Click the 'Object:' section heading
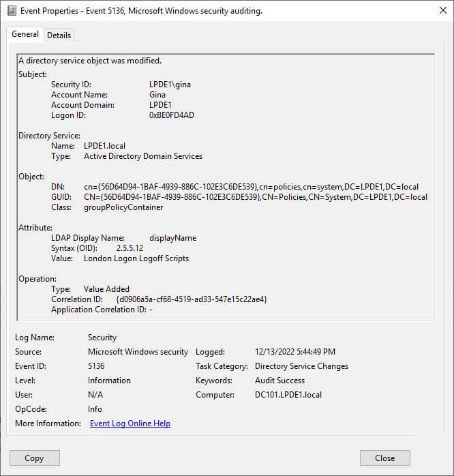This screenshot has height=476, width=454. [31, 177]
